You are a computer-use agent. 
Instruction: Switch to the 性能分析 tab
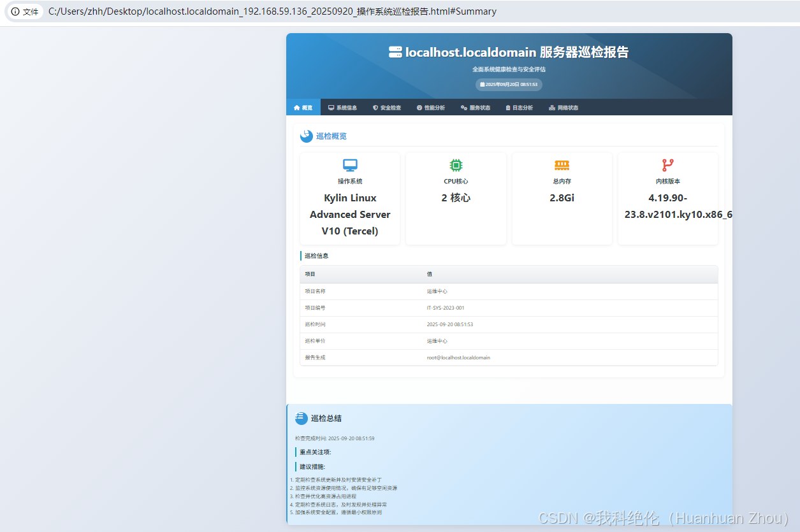click(x=431, y=108)
